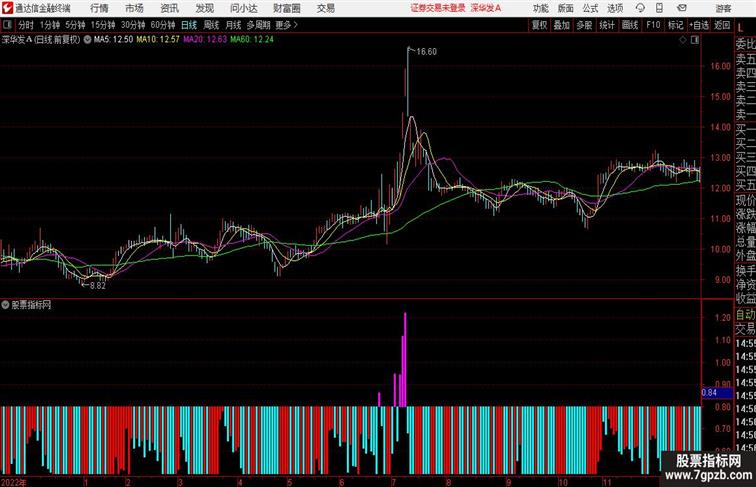Click the month 7 marker on time axis
756x487 pixels.
click(393, 482)
